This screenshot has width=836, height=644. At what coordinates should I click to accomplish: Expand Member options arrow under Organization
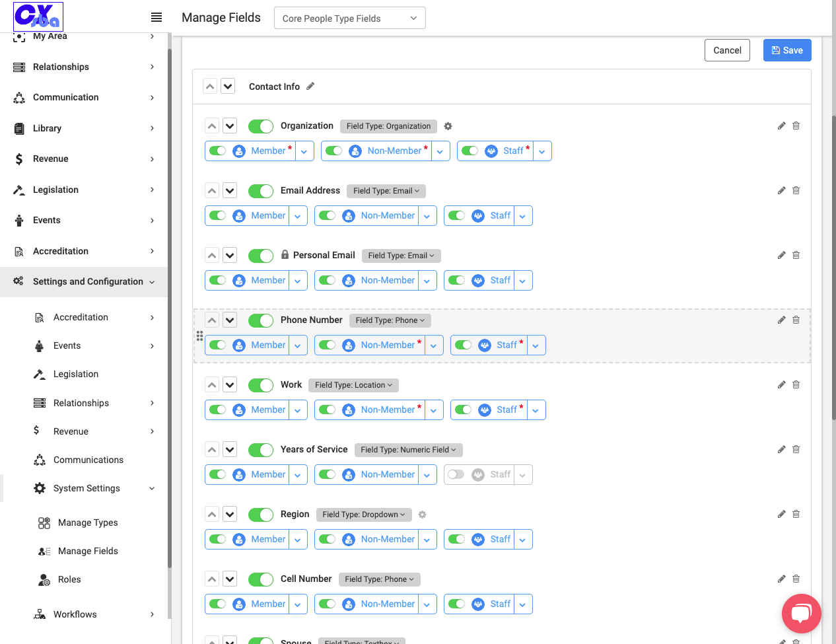(x=304, y=151)
